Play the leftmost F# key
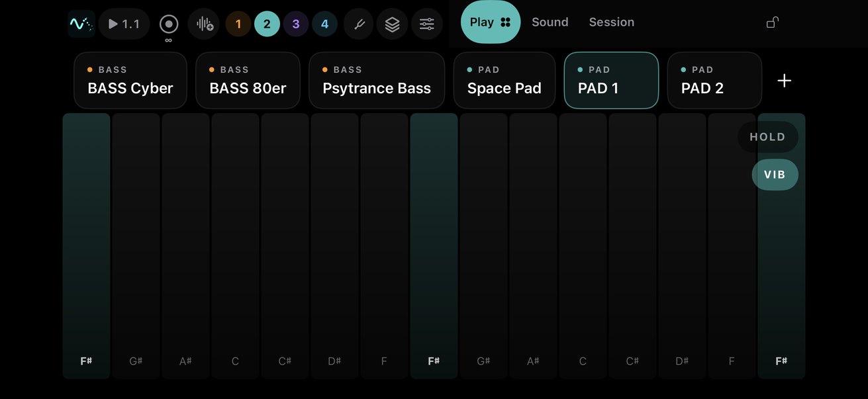 tap(86, 245)
